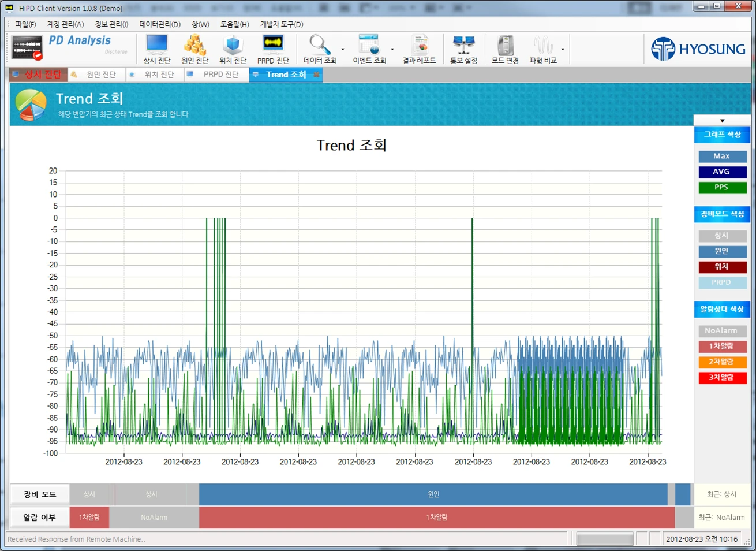Viewport: 756px width, 551px height.
Task: Select the NoAlarm segment in alarm bar
Action: [x=154, y=518]
